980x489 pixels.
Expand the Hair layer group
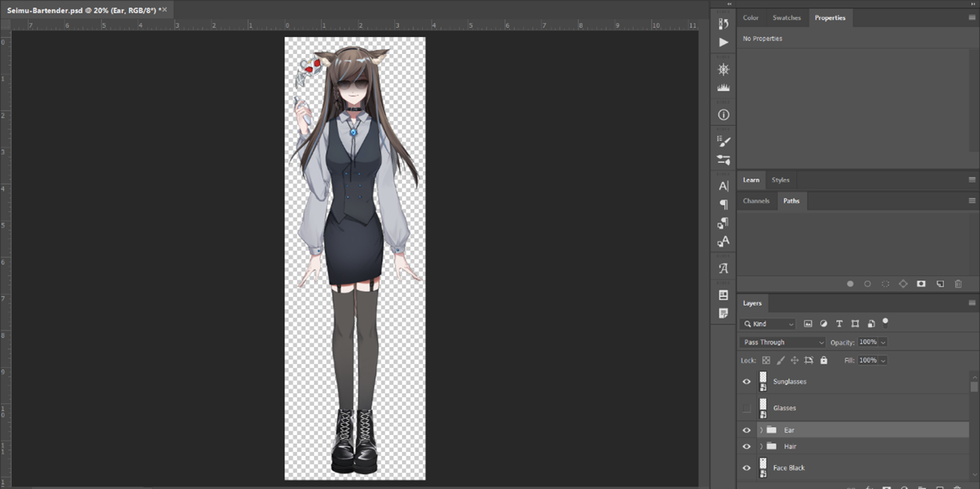(x=761, y=447)
